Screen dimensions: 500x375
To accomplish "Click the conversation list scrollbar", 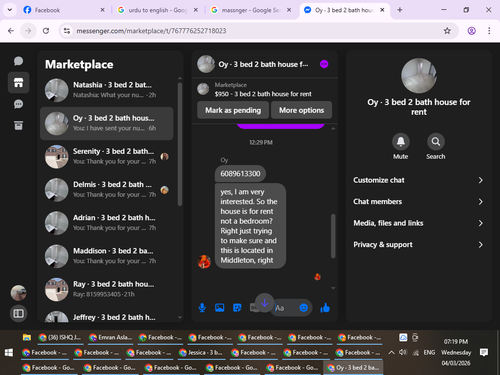I will pyautogui.click(x=180, y=143).
